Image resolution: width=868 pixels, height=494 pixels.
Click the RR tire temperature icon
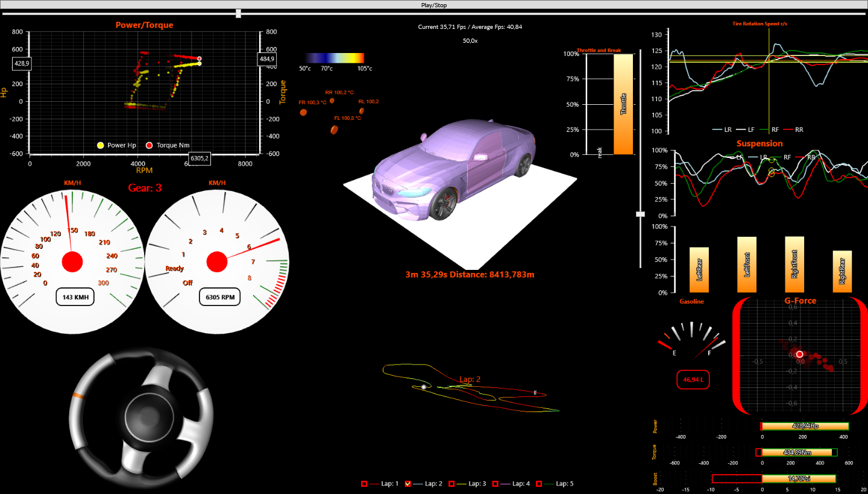pyautogui.click(x=332, y=101)
